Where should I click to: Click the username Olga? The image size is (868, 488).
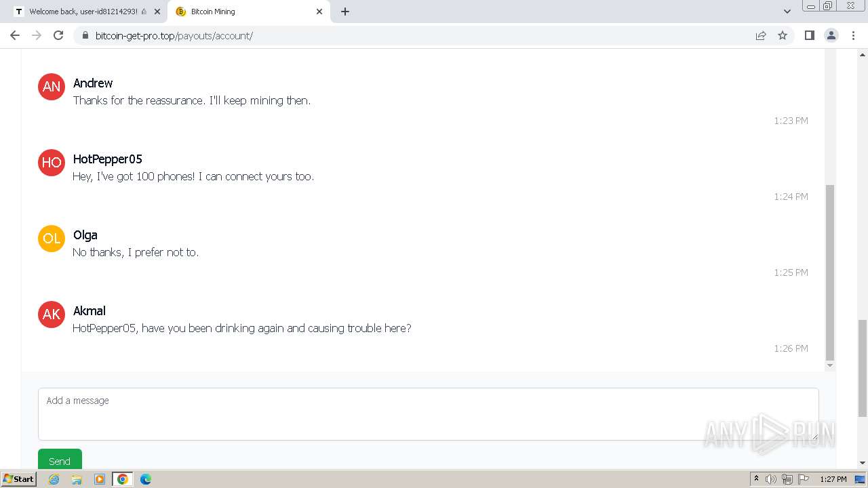click(85, 235)
